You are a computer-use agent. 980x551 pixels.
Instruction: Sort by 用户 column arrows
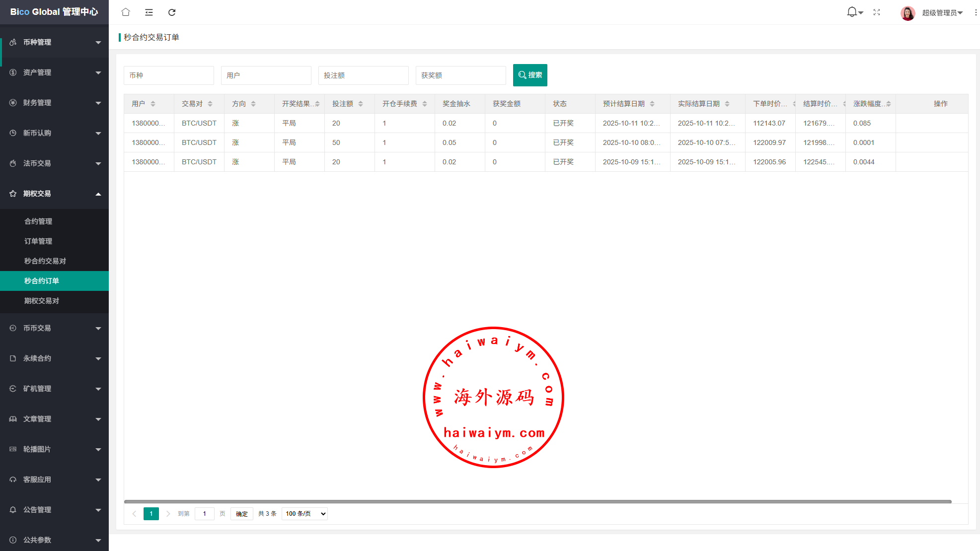(x=153, y=104)
